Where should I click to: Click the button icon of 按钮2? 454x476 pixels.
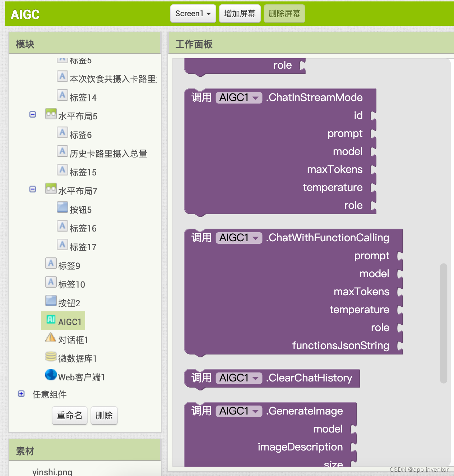[51, 301]
